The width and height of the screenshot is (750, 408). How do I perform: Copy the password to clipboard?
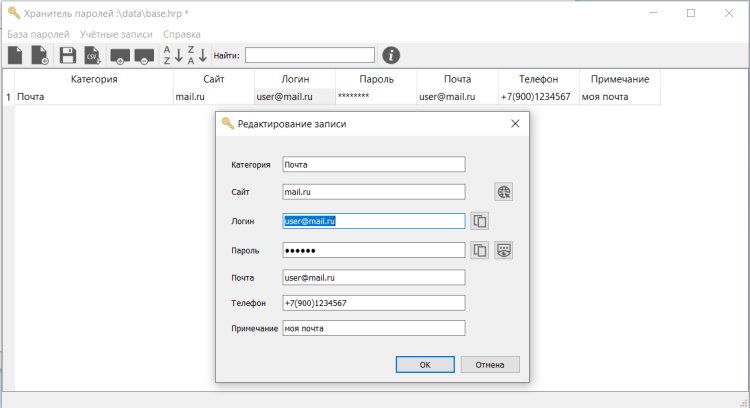click(480, 250)
